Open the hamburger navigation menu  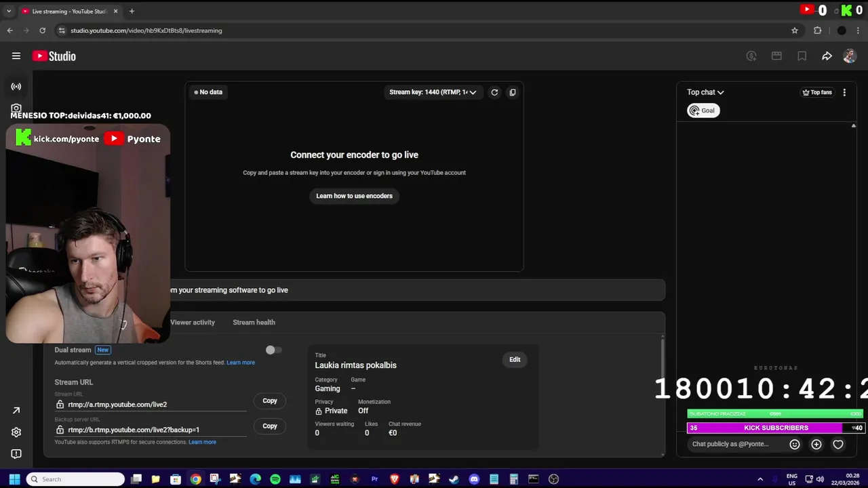[x=16, y=56]
